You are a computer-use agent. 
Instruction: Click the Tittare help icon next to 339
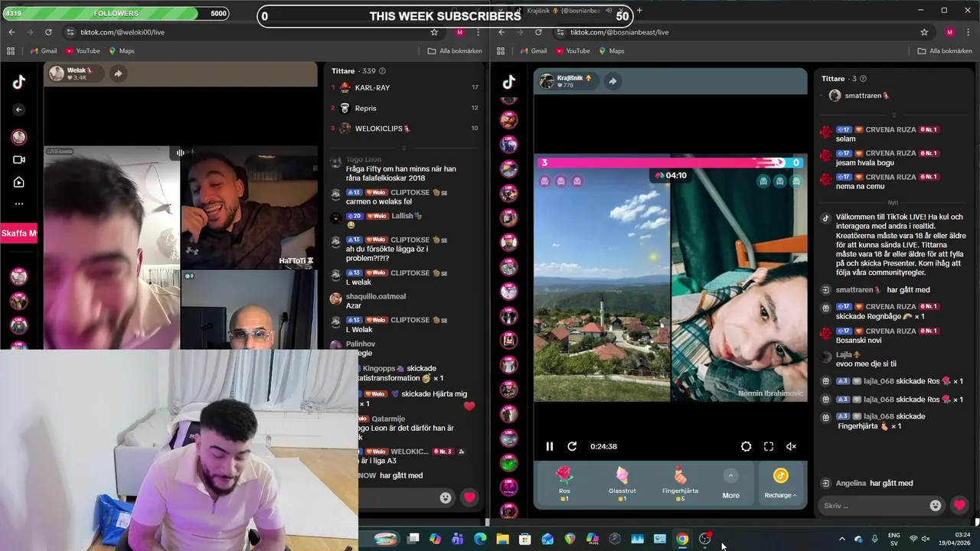382,71
